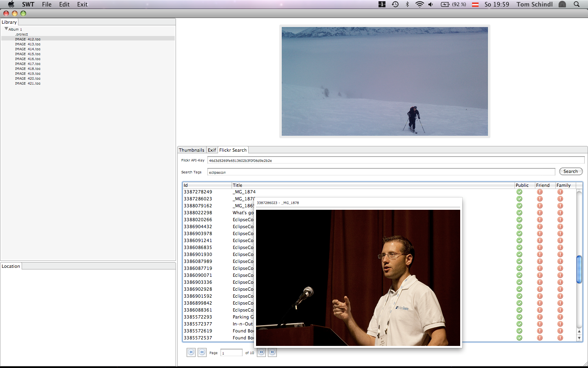Collapse the Album 1 tree node
Viewport: 588px width, 368px height.
pyautogui.click(x=6, y=29)
